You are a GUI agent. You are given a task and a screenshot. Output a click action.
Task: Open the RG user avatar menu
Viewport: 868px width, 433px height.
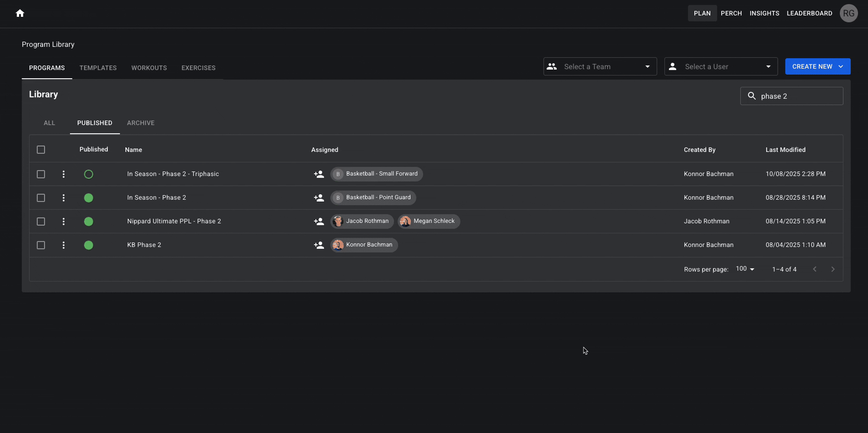(x=848, y=13)
